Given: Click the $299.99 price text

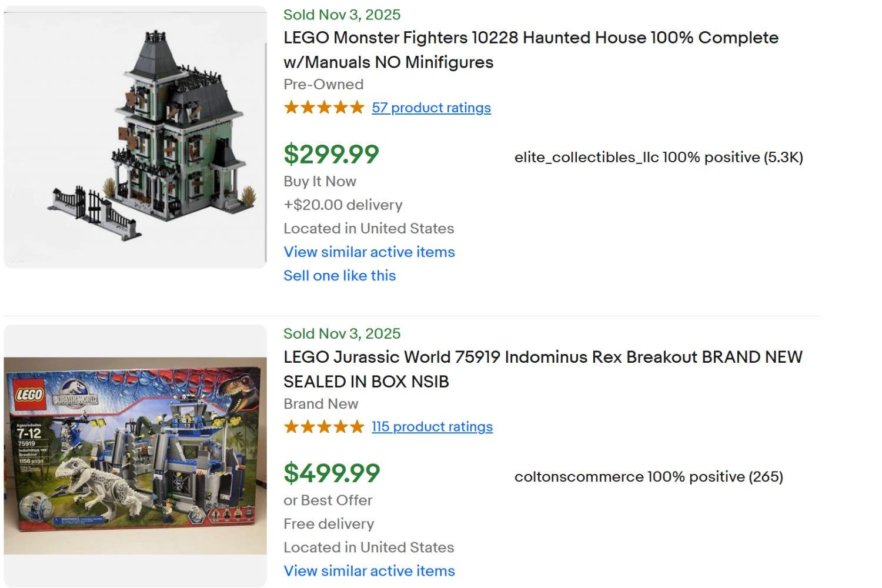Looking at the screenshot, I should tap(331, 155).
